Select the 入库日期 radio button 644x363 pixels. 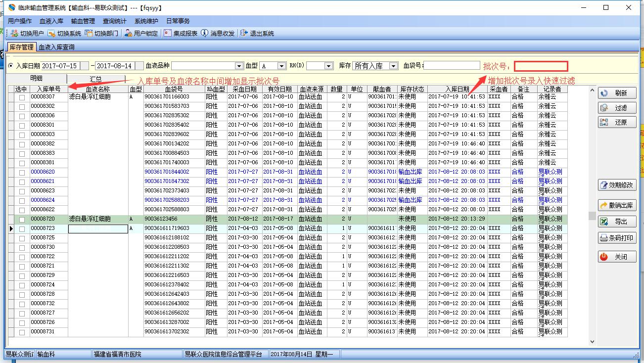point(11,66)
